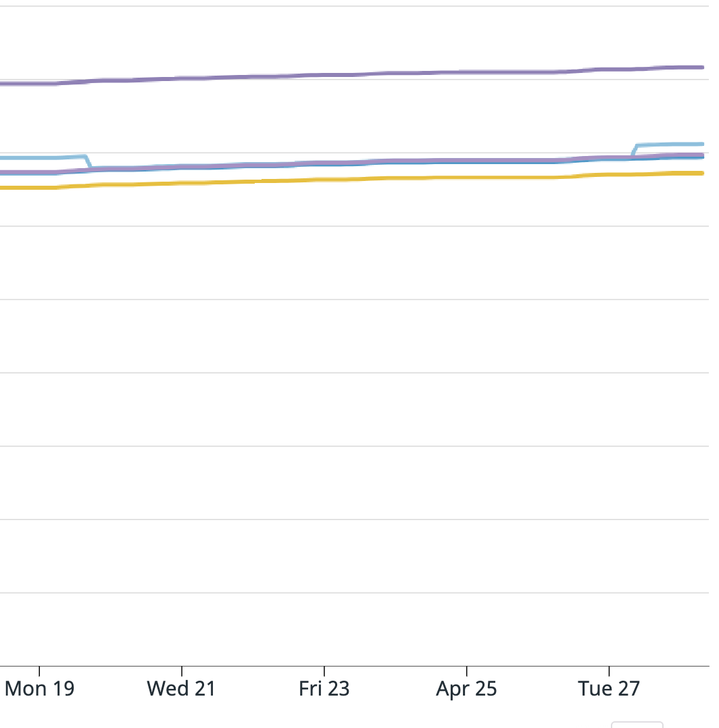Click the light blue step-up near Tue 27
The width and height of the screenshot is (719, 728).
(634, 151)
